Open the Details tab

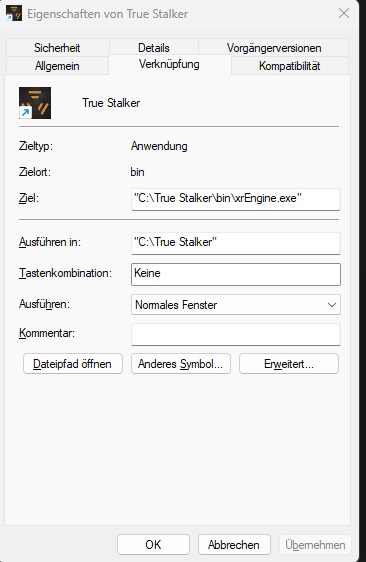click(x=154, y=48)
